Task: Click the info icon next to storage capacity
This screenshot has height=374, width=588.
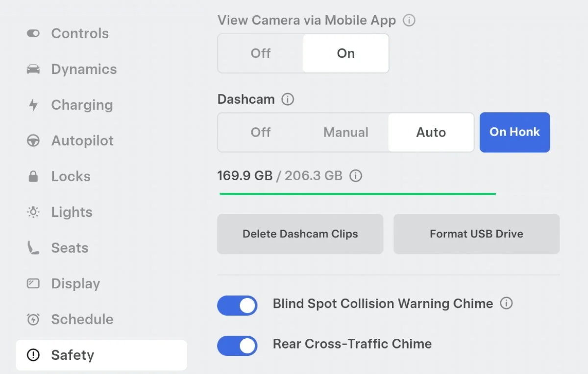Action: coord(356,176)
